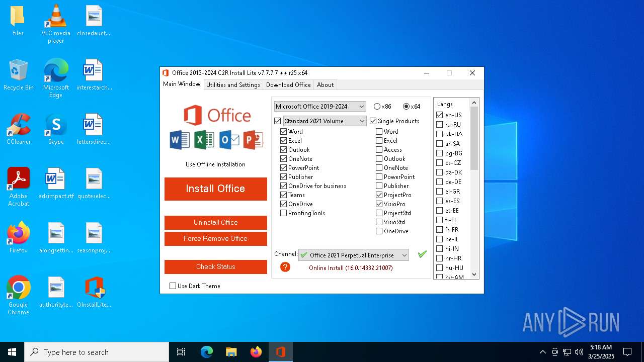Click Force Remove Office button
Image resolution: width=644 pixels, height=362 pixels.
click(215, 238)
